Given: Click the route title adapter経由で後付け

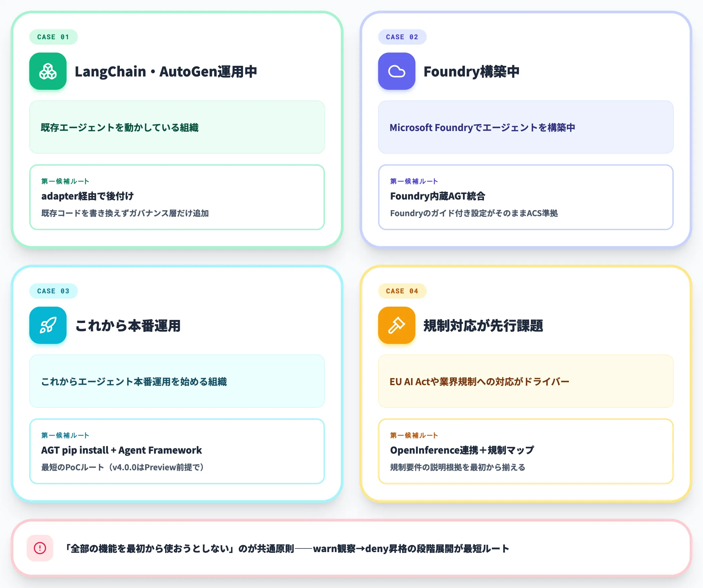Looking at the screenshot, I should click(87, 196).
